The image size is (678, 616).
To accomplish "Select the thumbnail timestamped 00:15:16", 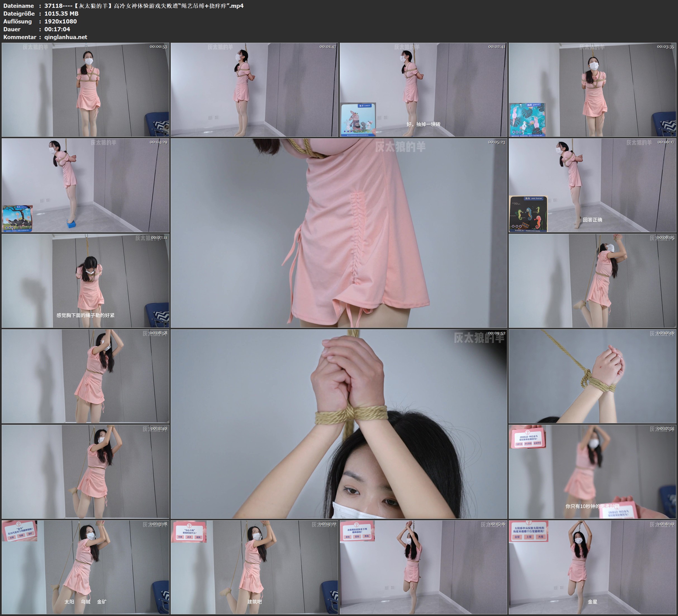I will pyautogui.click(x=423, y=567).
